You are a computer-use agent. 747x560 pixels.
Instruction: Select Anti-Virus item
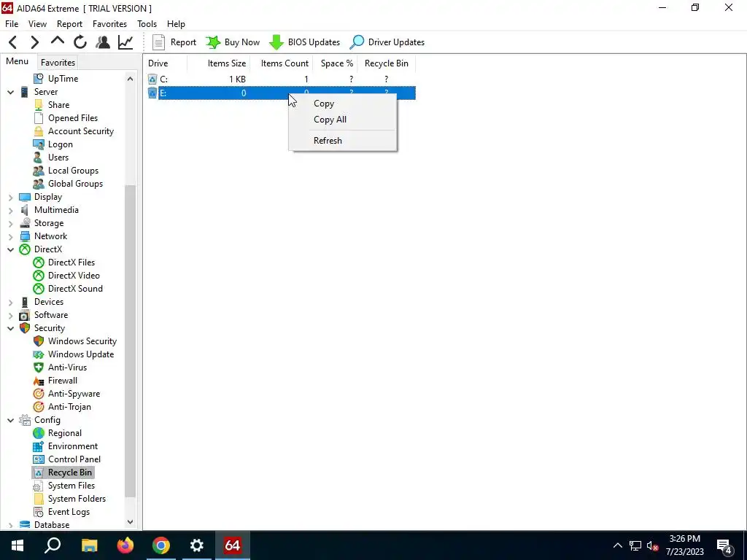pos(67,367)
